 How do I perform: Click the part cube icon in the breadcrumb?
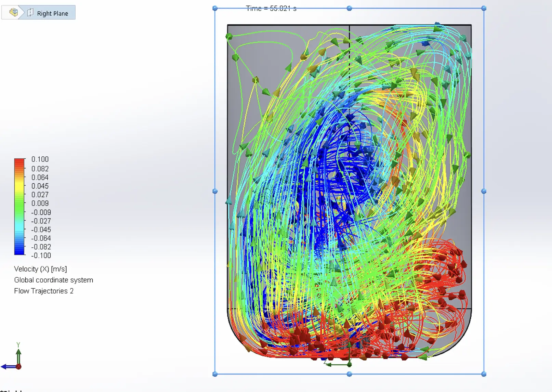tap(14, 13)
